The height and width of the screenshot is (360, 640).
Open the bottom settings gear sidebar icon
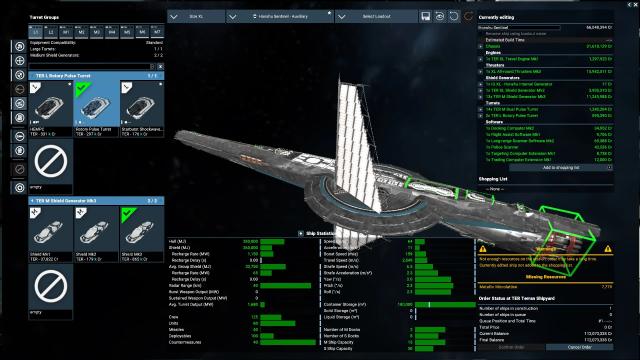pos(19,188)
